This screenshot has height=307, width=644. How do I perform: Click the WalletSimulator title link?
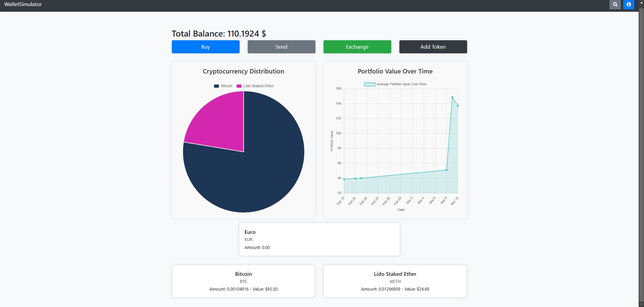(23, 4)
